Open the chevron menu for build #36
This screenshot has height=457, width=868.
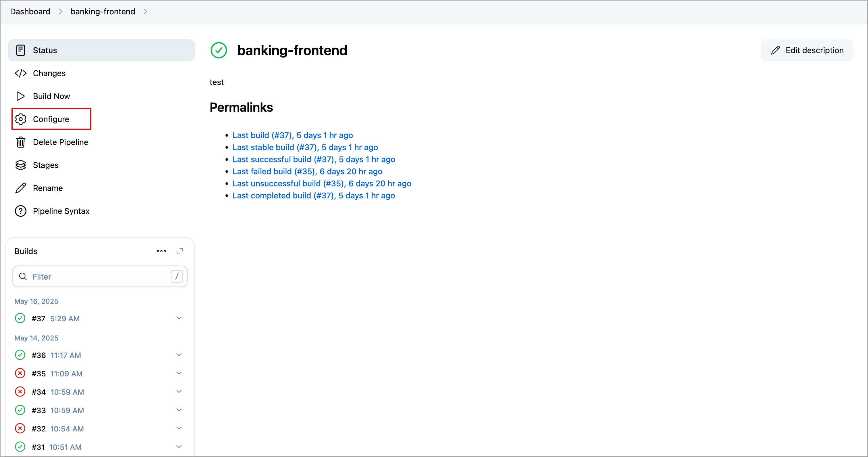point(179,355)
